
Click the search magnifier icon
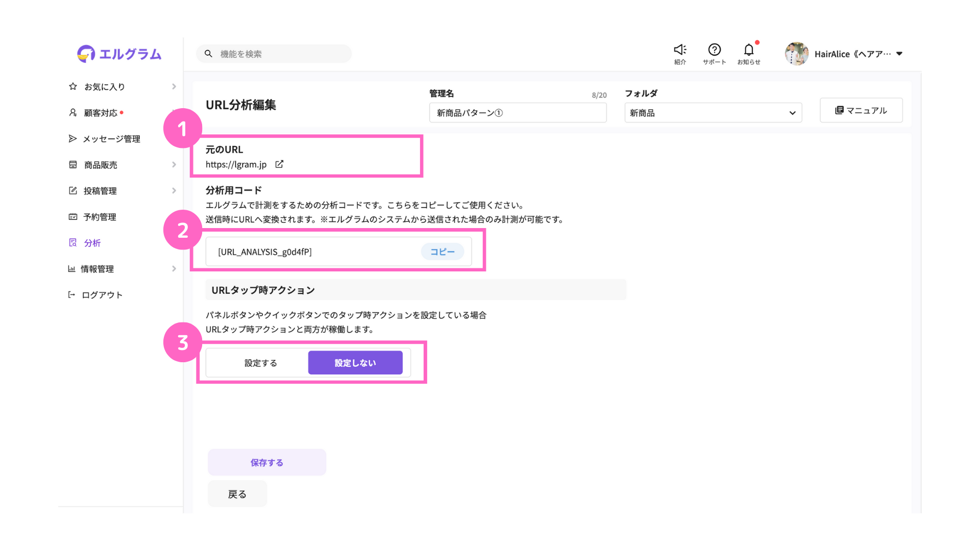click(208, 54)
